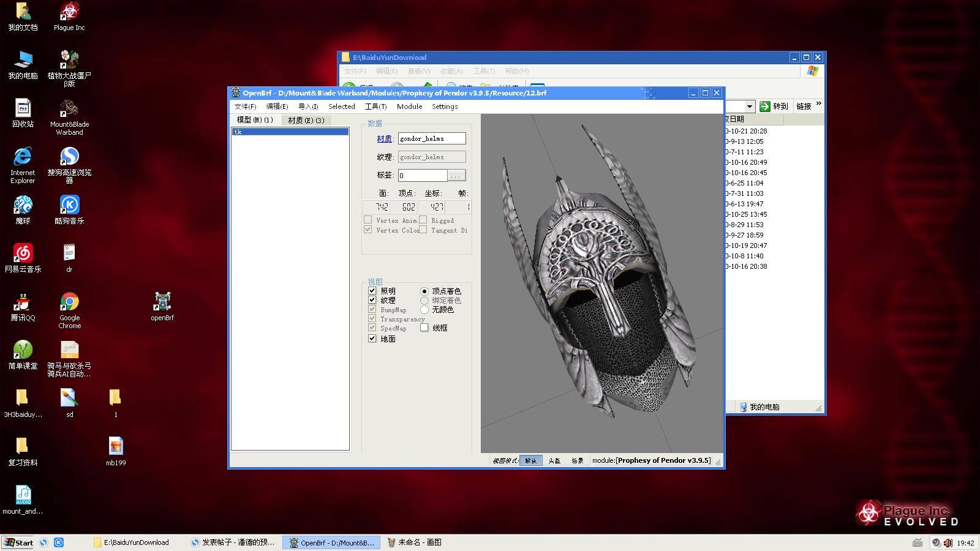Select the tk mesh in the list
This screenshot has width=980, height=551.
click(290, 132)
